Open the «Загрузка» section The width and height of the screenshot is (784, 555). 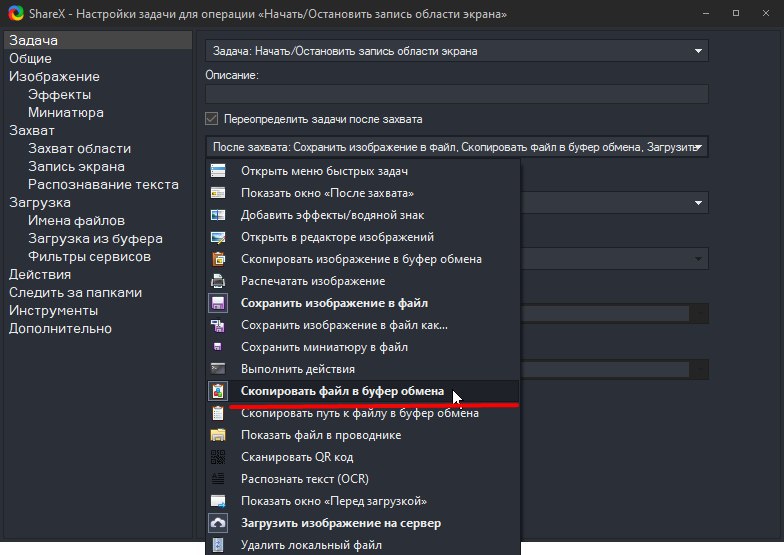40,202
